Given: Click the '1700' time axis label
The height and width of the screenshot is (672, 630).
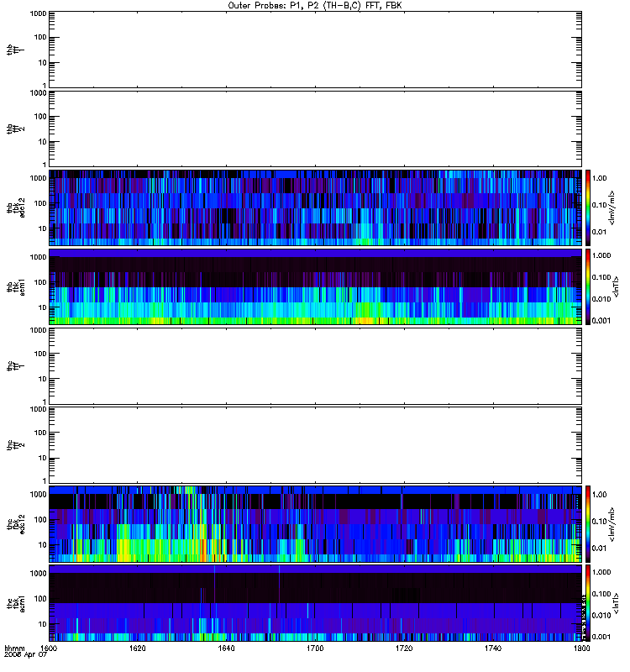Looking at the screenshot, I should coord(315,648).
